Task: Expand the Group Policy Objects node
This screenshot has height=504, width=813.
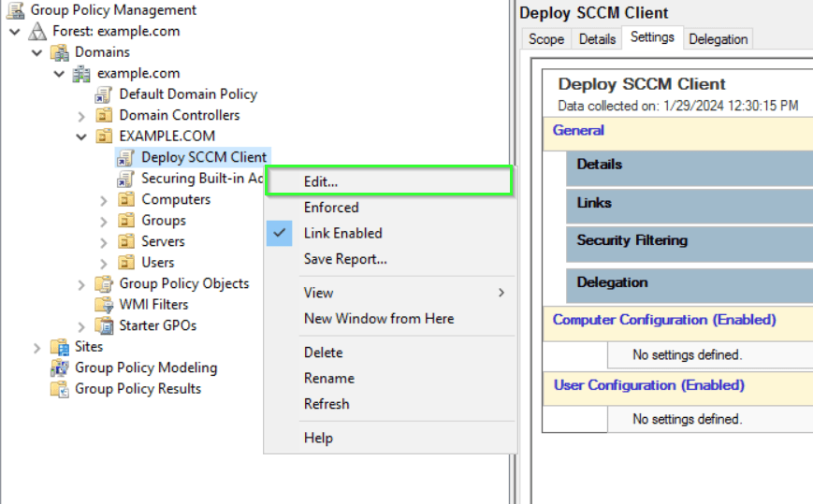Action: [x=81, y=284]
